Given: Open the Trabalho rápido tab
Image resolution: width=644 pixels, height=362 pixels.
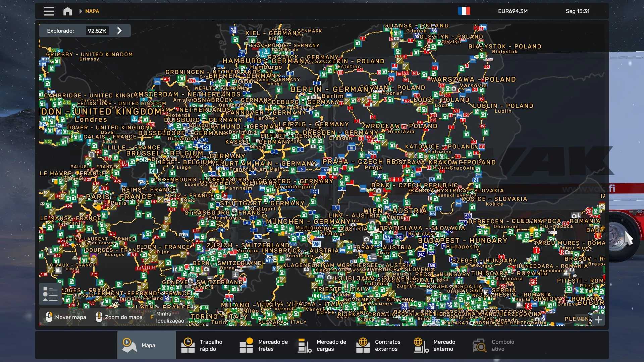Looking at the screenshot, I should point(205,345).
